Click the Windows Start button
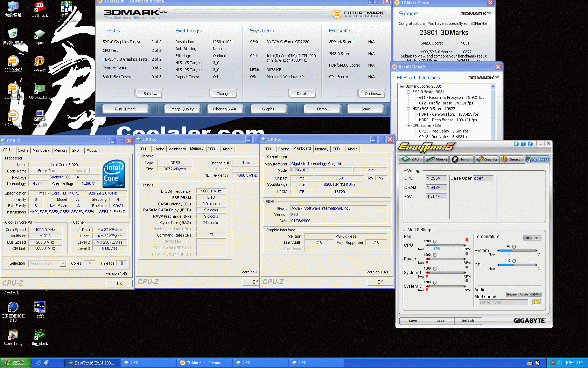This screenshot has height=368, width=588. [15, 363]
